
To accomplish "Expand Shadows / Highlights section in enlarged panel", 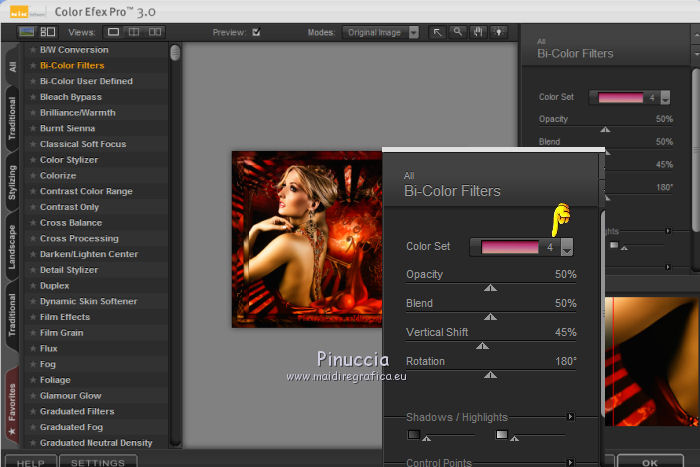I will (x=570, y=417).
